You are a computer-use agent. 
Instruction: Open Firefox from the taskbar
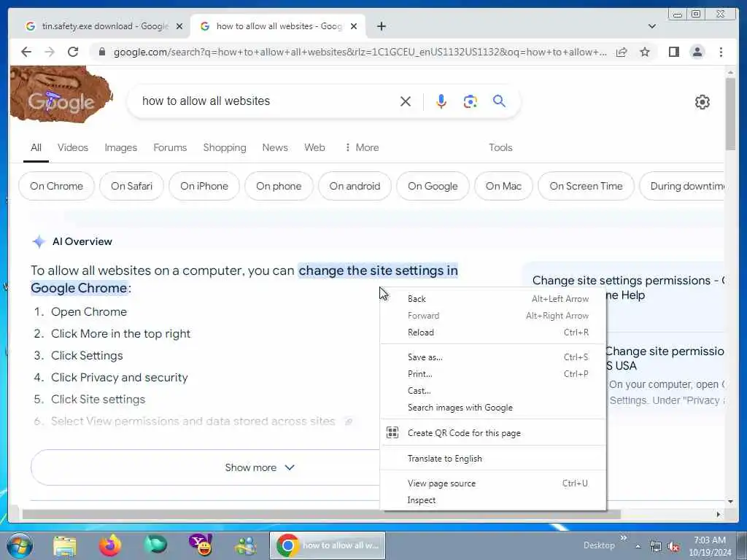(110, 545)
